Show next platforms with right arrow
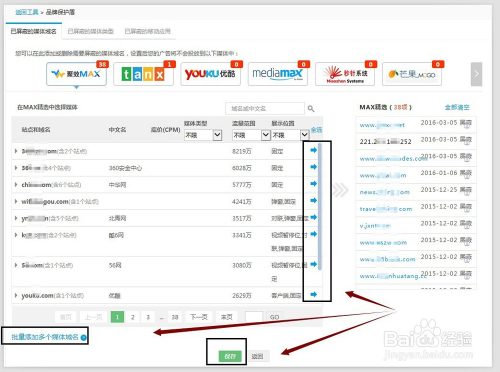The image size is (500, 372). [x=476, y=74]
